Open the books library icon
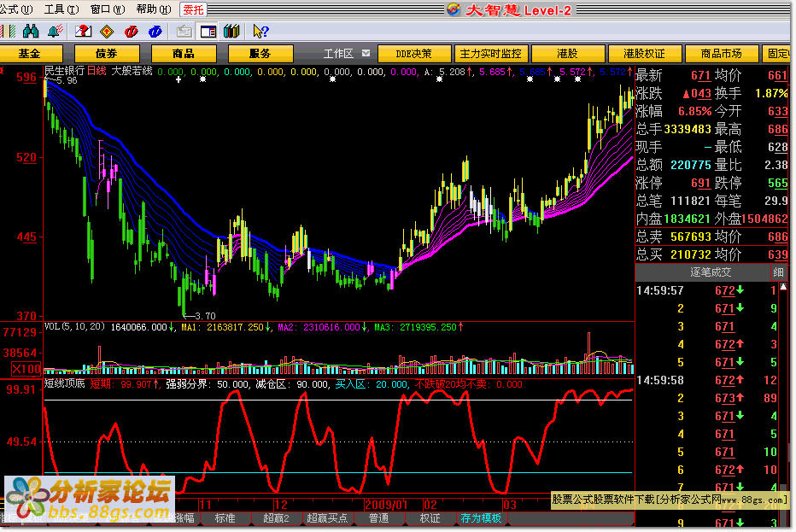The image size is (796, 532). coord(232,32)
